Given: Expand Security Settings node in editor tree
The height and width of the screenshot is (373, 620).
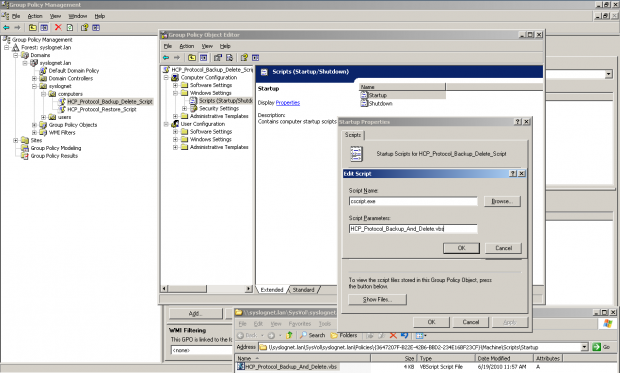Looking at the screenshot, I should 184,108.
